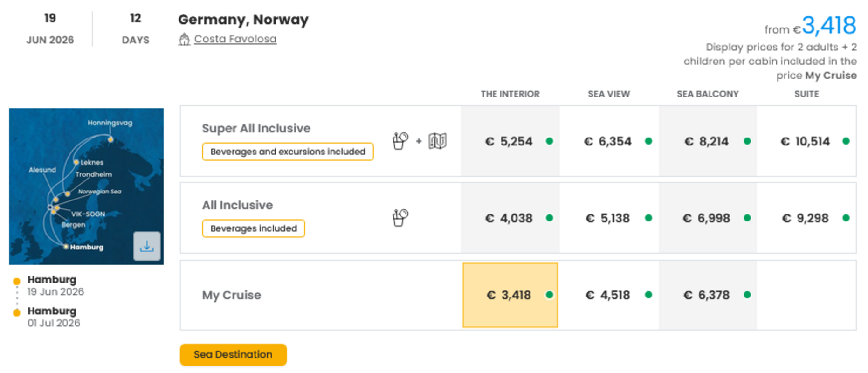This screenshot has height=373, width=868.
Task: Choose My Cruise Sea Balcony € 6,378
Action: tap(708, 295)
